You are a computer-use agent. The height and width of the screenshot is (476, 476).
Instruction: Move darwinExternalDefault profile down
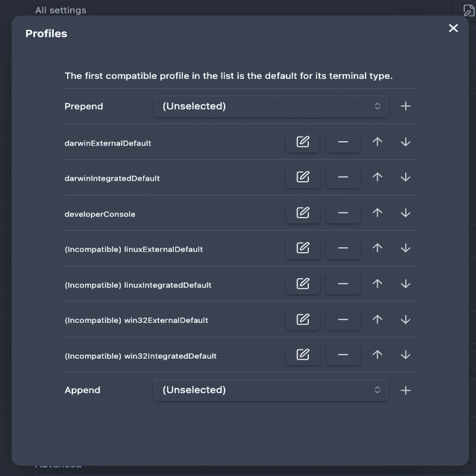point(405,142)
